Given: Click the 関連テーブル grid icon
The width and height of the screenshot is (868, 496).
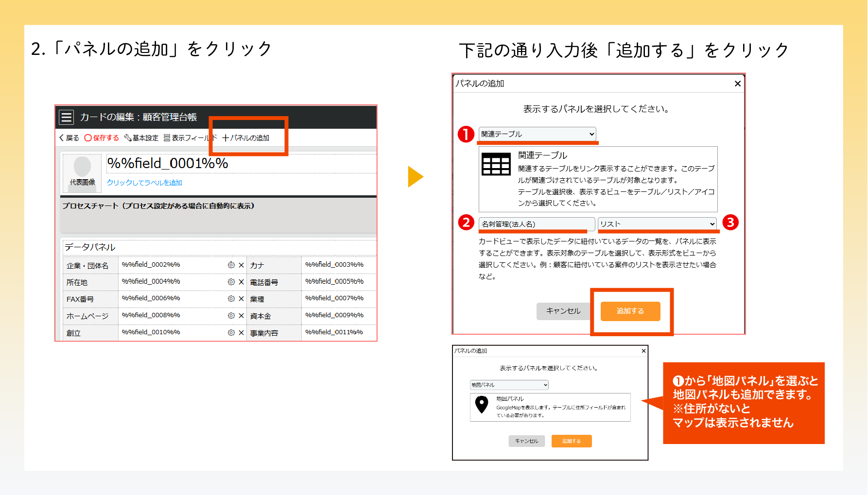Looking at the screenshot, I should pyautogui.click(x=496, y=164).
